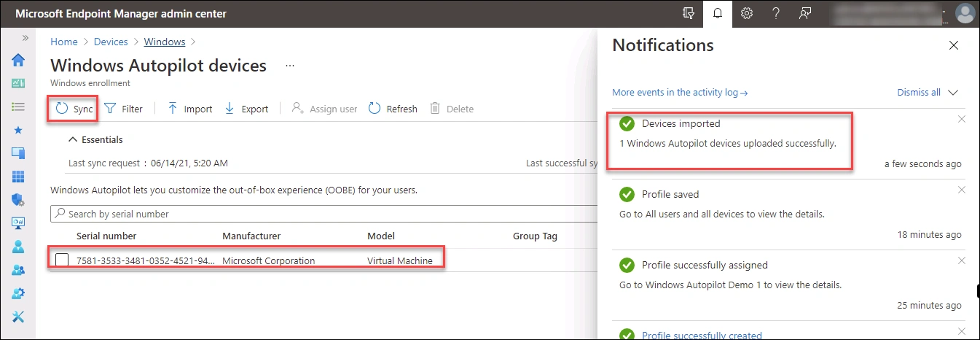
Task: Open the serial number 7581-3533-3481 device row
Action: click(x=146, y=260)
